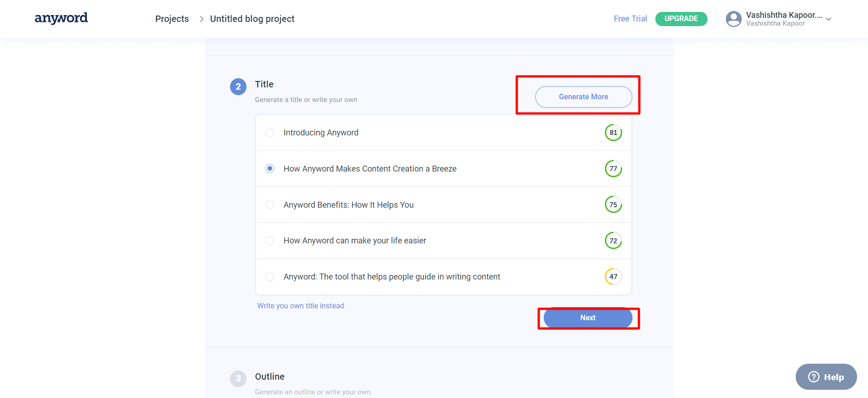Image resolution: width=868 pixels, height=398 pixels.
Task: Click the score 47 indicator
Action: [x=613, y=277]
